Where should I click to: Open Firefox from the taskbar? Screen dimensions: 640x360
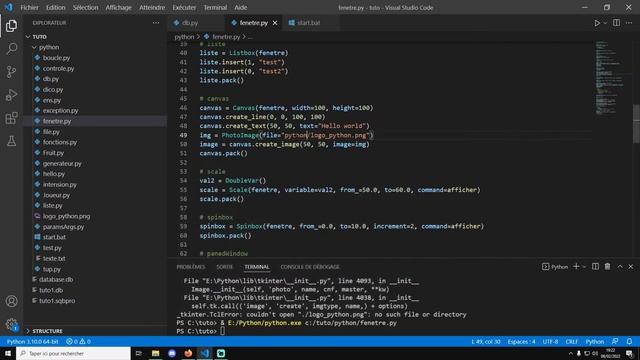188,353
